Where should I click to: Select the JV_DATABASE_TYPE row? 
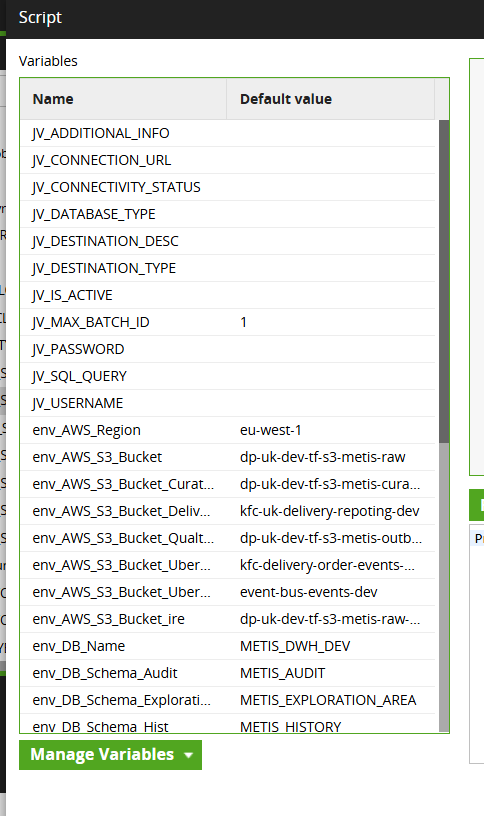point(227,214)
